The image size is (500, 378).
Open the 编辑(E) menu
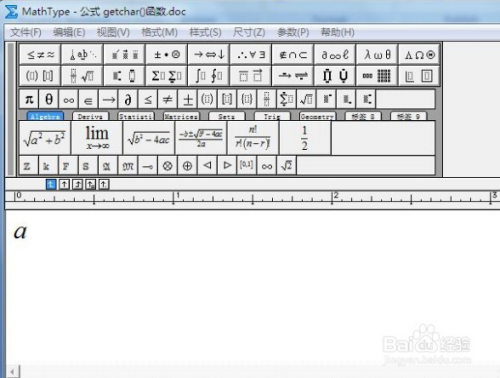click(69, 32)
